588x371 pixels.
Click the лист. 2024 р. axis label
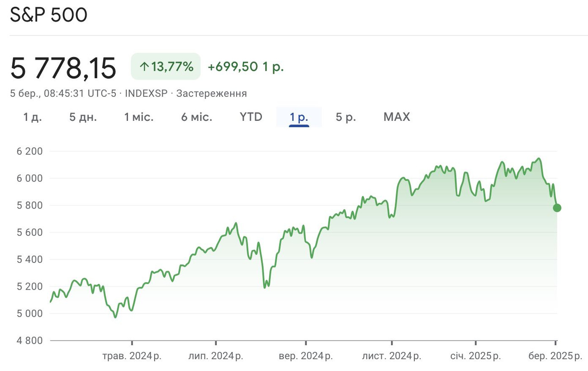tap(392, 356)
